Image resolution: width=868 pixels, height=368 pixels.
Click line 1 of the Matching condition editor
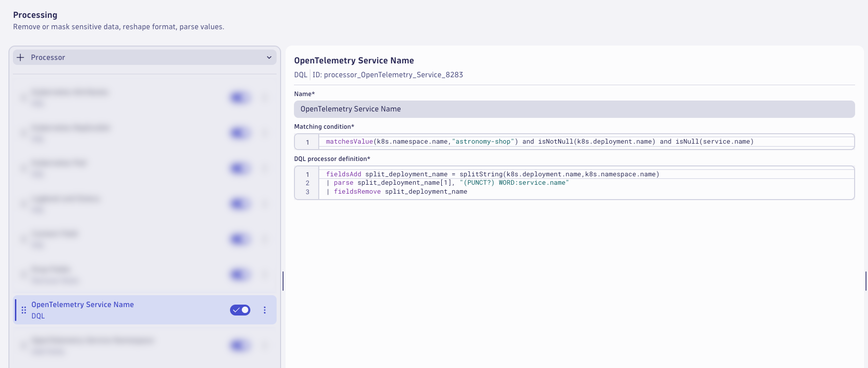pyautogui.click(x=586, y=142)
